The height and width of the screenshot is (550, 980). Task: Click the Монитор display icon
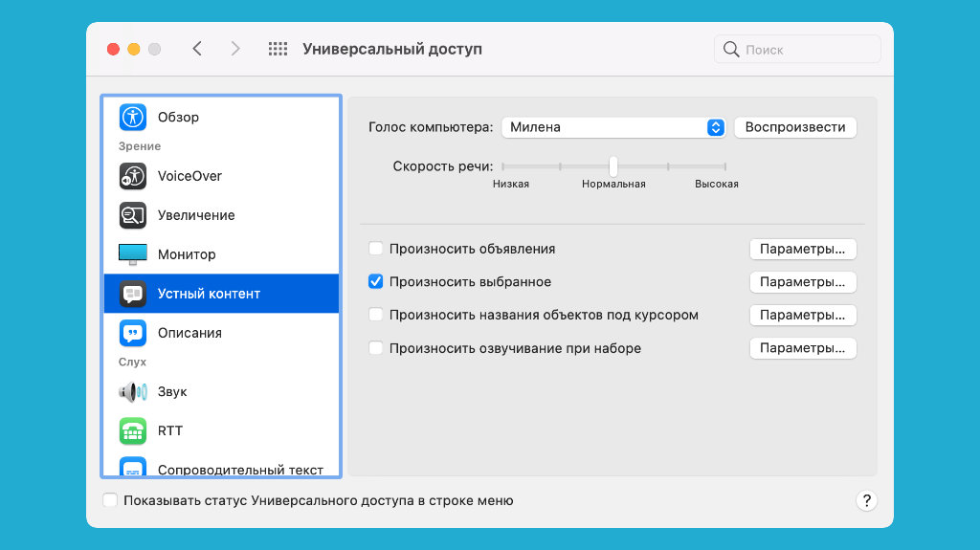(133, 254)
